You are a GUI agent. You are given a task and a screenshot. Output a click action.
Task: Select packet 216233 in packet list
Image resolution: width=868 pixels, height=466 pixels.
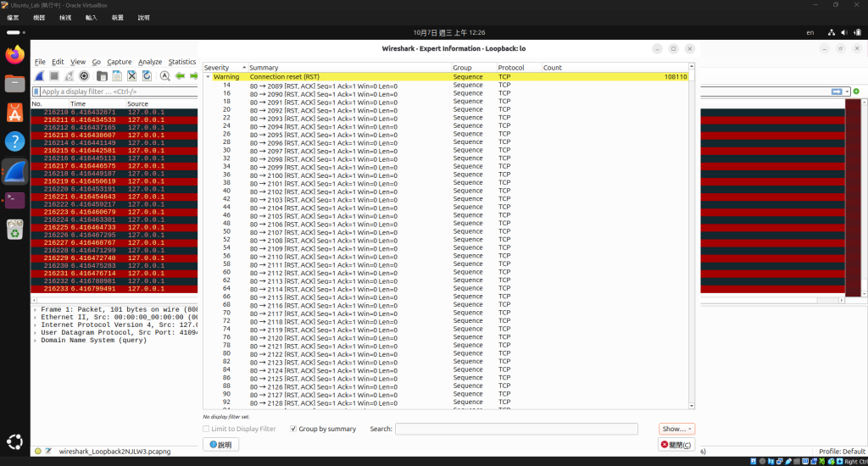[x=114, y=289]
